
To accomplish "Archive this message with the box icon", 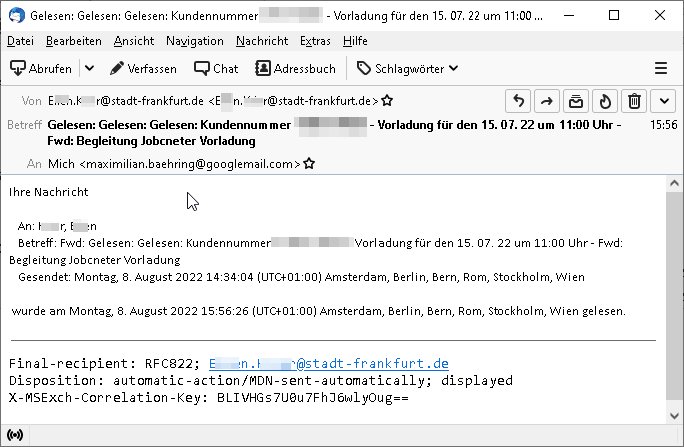I will pyautogui.click(x=576, y=101).
